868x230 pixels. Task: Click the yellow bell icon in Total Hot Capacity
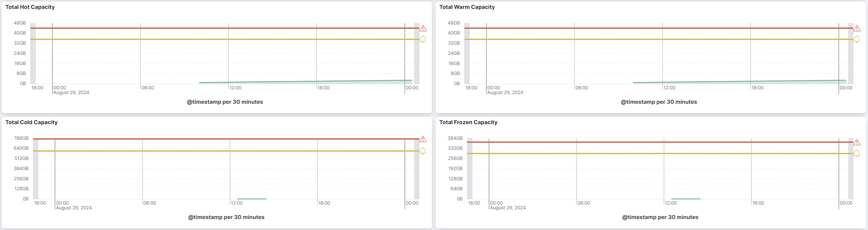tap(423, 39)
